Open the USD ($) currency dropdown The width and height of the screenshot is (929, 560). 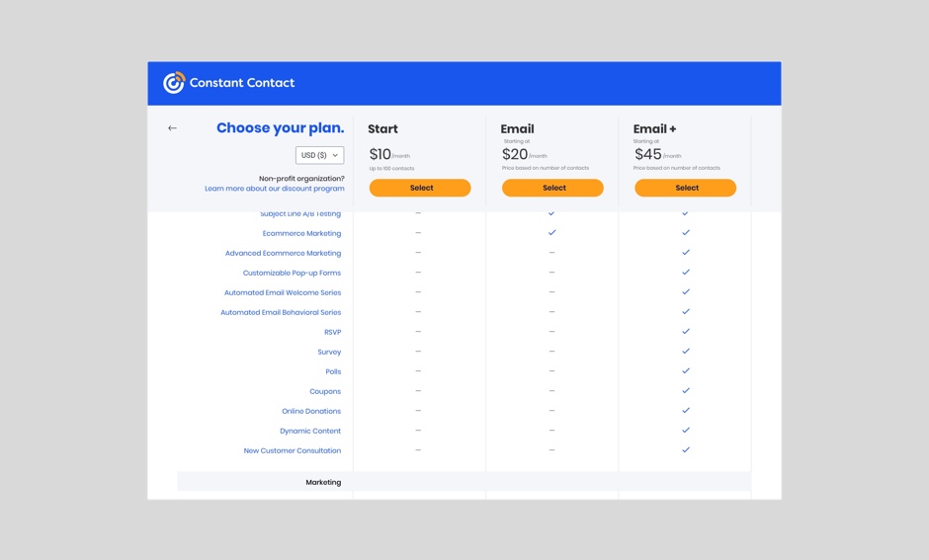pyautogui.click(x=320, y=155)
